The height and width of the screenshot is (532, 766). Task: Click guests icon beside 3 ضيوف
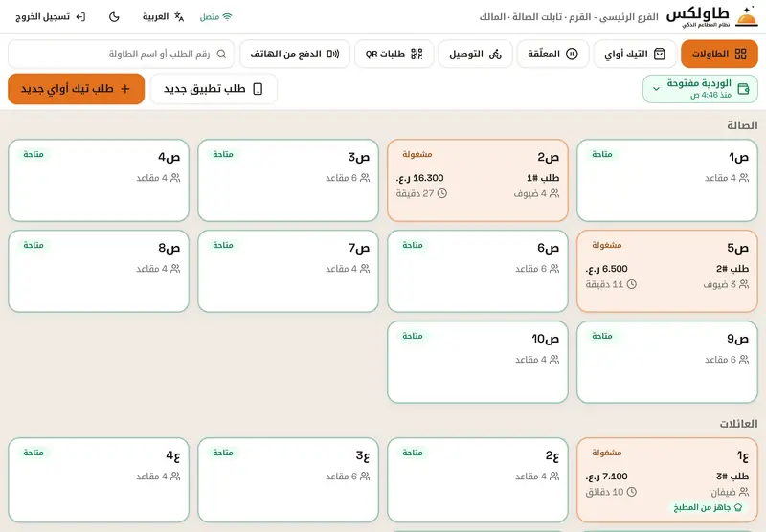[x=744, y=284]
